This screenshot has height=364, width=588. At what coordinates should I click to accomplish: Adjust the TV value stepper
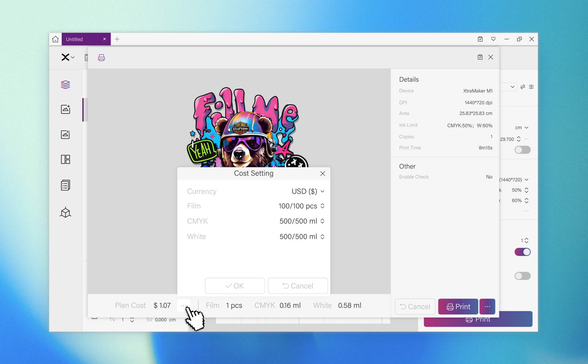(132, 320)
